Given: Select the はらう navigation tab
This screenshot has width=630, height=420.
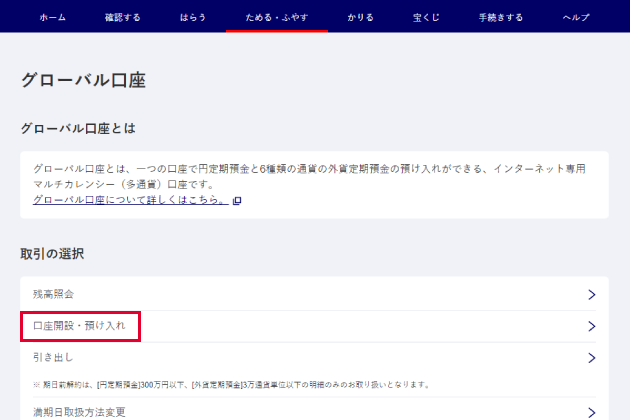Looking at the screenshot, I should (193, 17).
